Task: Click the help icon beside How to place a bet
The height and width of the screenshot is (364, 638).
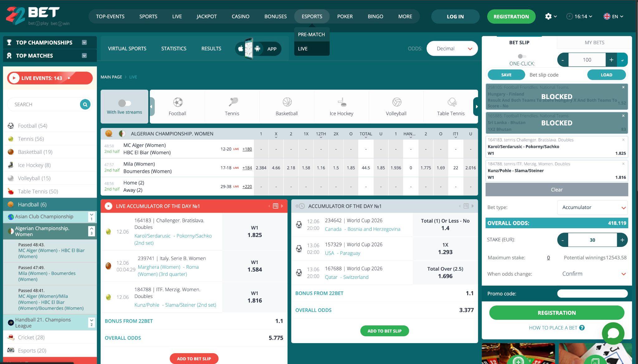Action: click(x=582, y=328)
